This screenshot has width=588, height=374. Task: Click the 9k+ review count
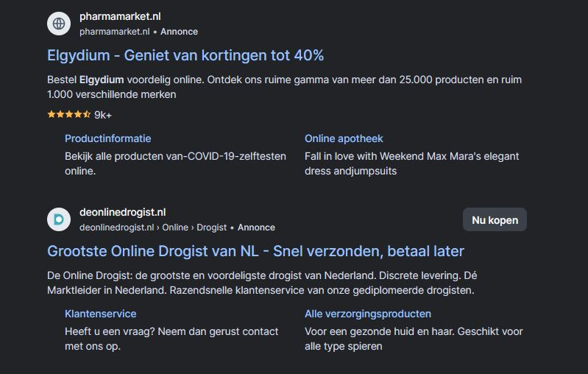[103, 115]
